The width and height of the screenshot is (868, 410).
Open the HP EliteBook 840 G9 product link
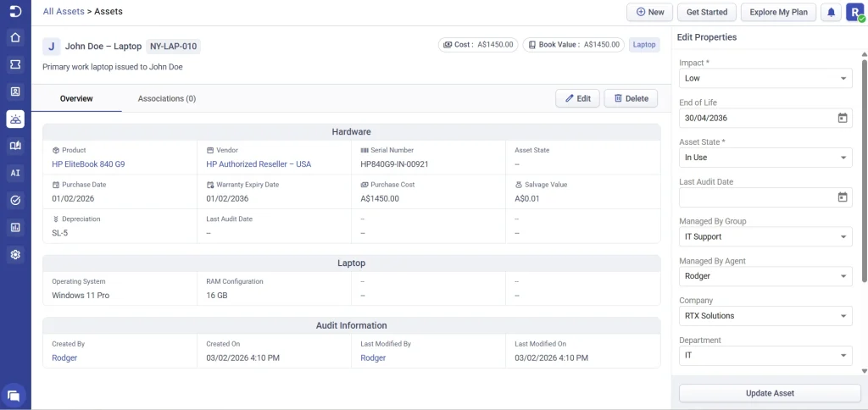(88, 164)
